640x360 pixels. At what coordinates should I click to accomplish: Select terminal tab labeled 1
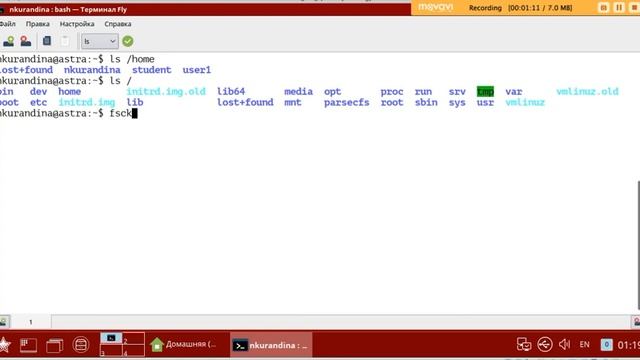31,322
